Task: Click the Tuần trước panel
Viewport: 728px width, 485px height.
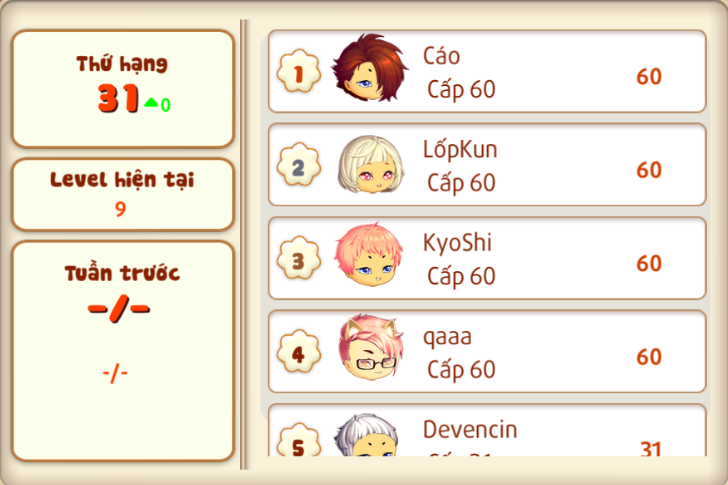Action: click(123, 351)
